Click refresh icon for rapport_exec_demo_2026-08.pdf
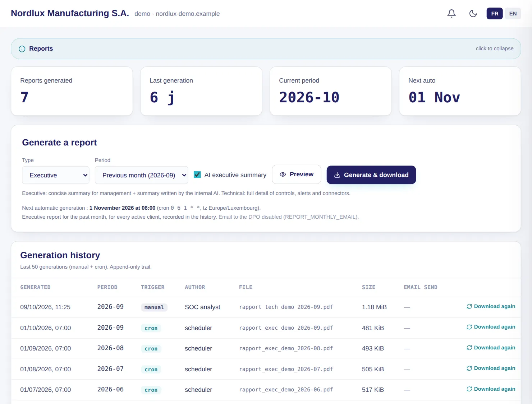This screenshot has width=532, height=404. (x=469, y=348)
